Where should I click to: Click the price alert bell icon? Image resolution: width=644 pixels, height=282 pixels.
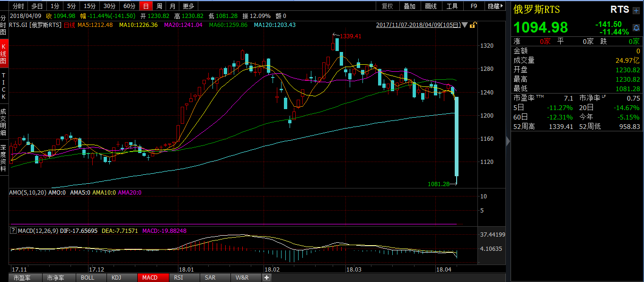(x=635, y=28)
